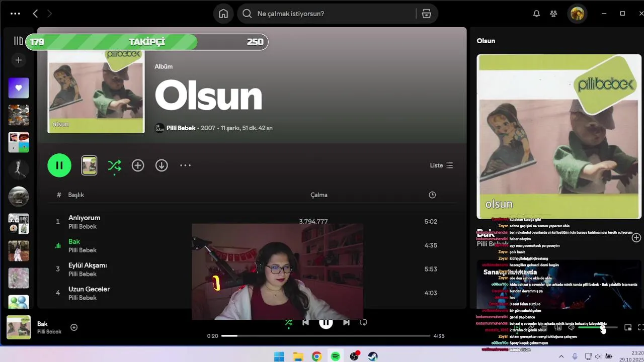Click the search field 'Ne çalmak istiyorsun?'
Viewport: 644px width, 362px height.
[x=327, y=14]
